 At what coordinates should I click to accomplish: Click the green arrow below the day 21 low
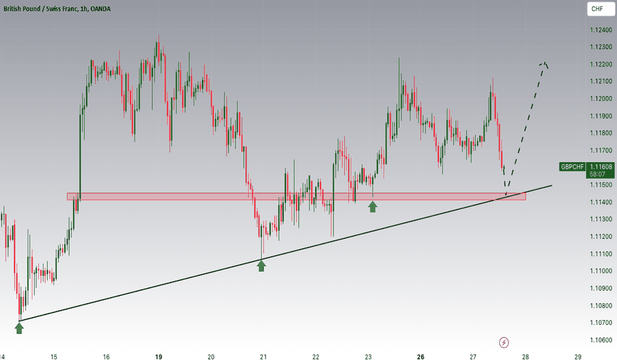tap(261, 265)
